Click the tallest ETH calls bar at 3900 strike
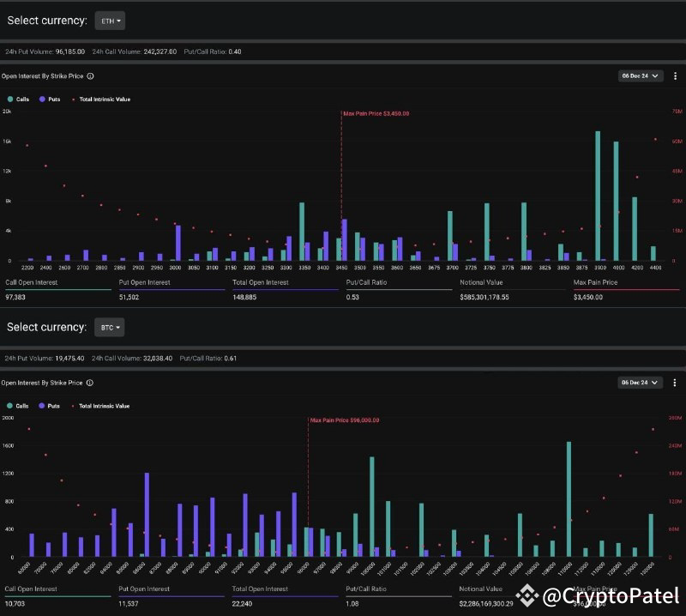The height and width of the screenshot is (616, 686). (598, 196)
